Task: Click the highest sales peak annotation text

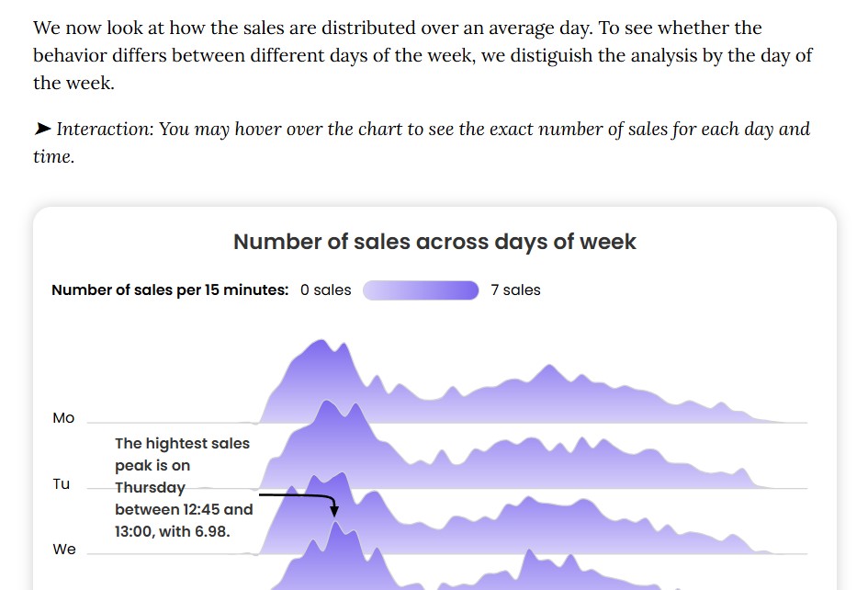Action: [x=184, y=487]
